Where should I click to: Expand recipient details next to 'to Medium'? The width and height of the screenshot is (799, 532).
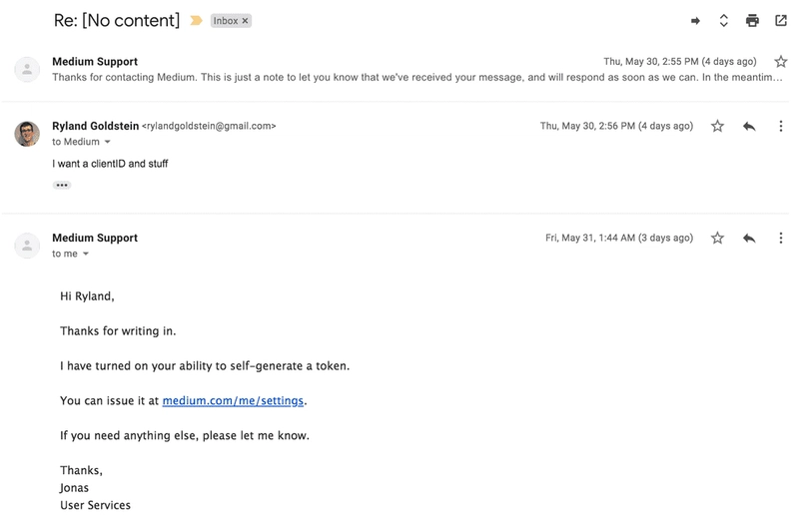[x=108, y=143]
